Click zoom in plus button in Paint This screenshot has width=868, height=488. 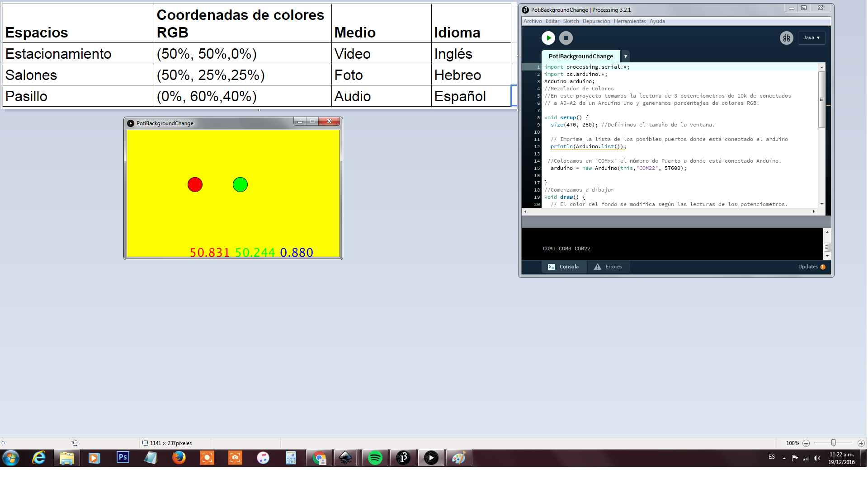(861, 443)
